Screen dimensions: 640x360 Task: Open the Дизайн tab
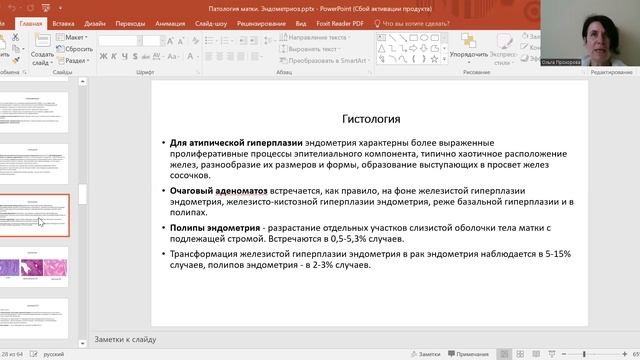point(95,24)
